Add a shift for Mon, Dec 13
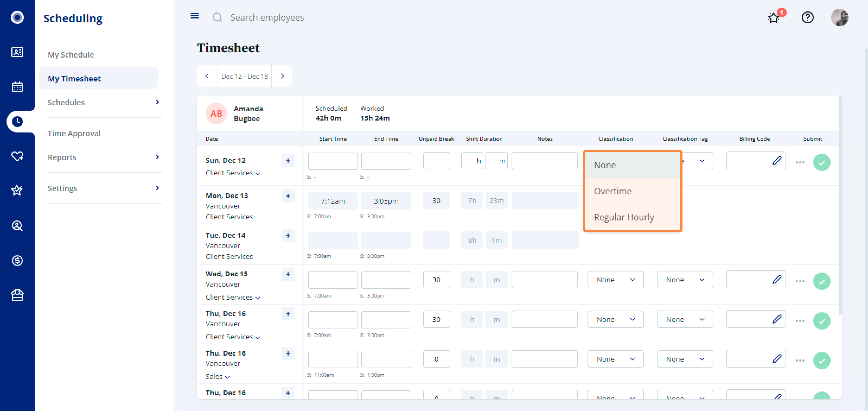 (288, 196)
